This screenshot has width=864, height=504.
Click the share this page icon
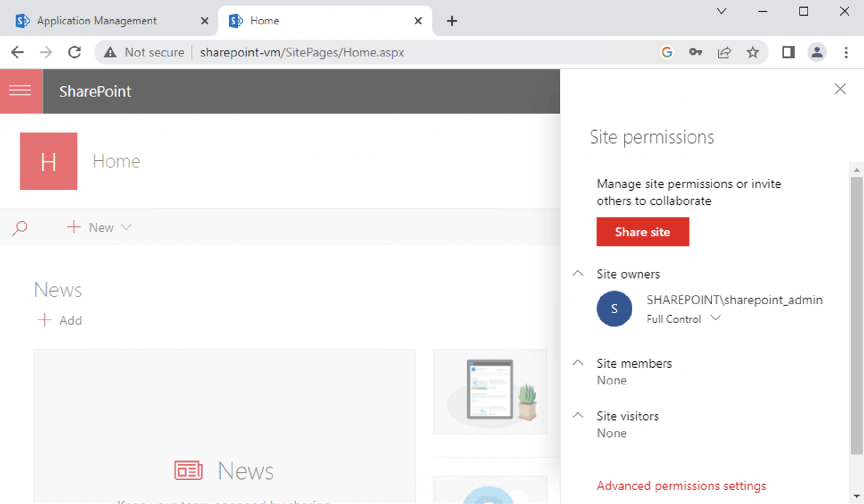click(724, 52)
